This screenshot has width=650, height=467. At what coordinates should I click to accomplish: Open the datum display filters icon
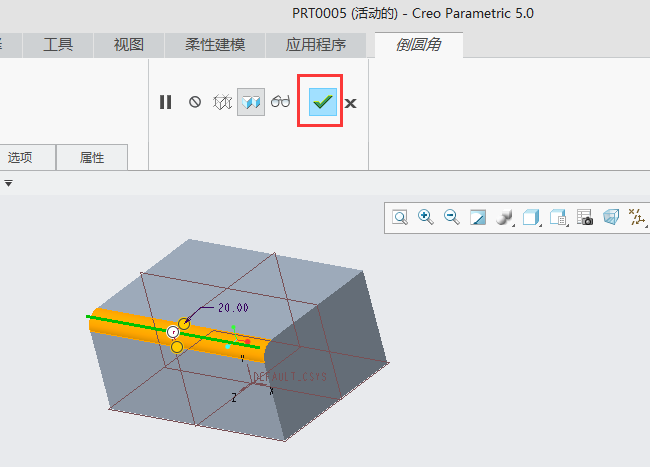[637, 218]
